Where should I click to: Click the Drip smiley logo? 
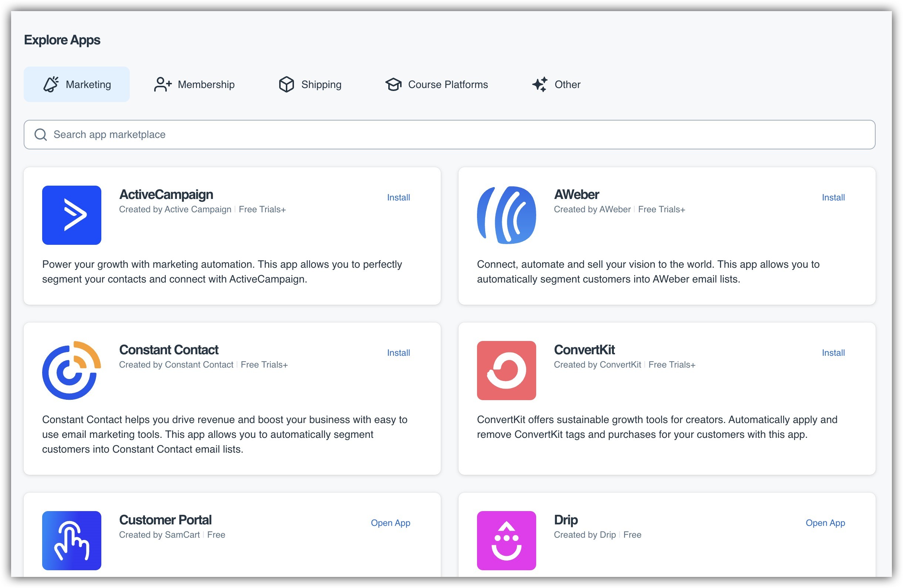pyautogui.click(x=506, y=540)
